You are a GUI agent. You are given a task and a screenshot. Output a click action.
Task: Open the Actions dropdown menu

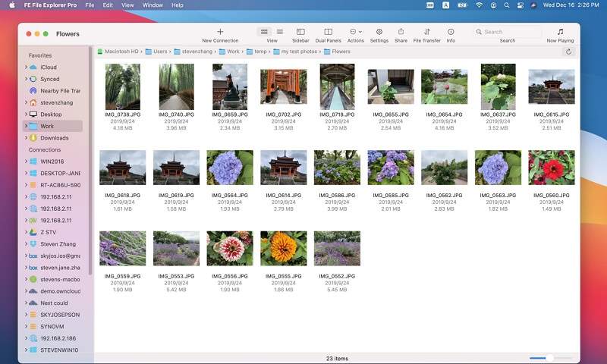point(355,32)
